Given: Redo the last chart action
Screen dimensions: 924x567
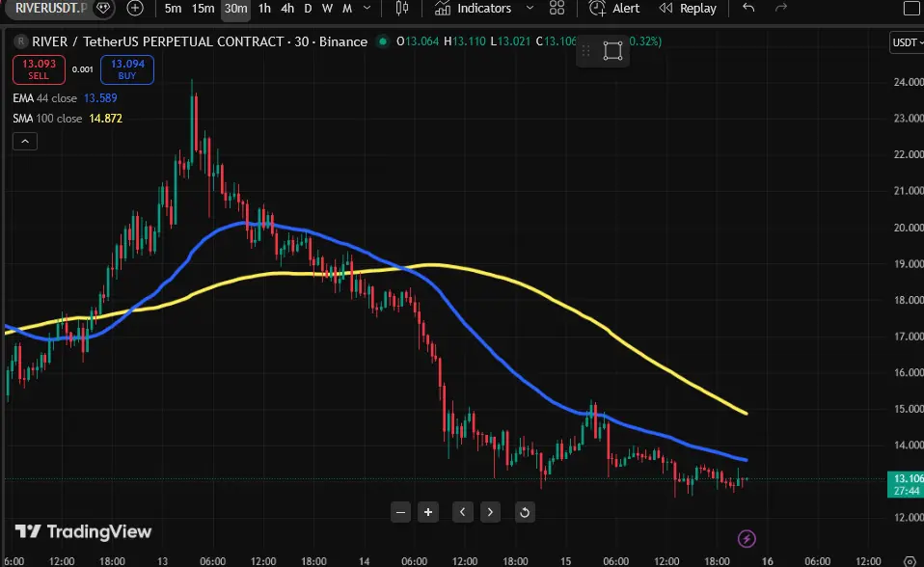Looking at the screenshot, I should [x=781, y=9].
